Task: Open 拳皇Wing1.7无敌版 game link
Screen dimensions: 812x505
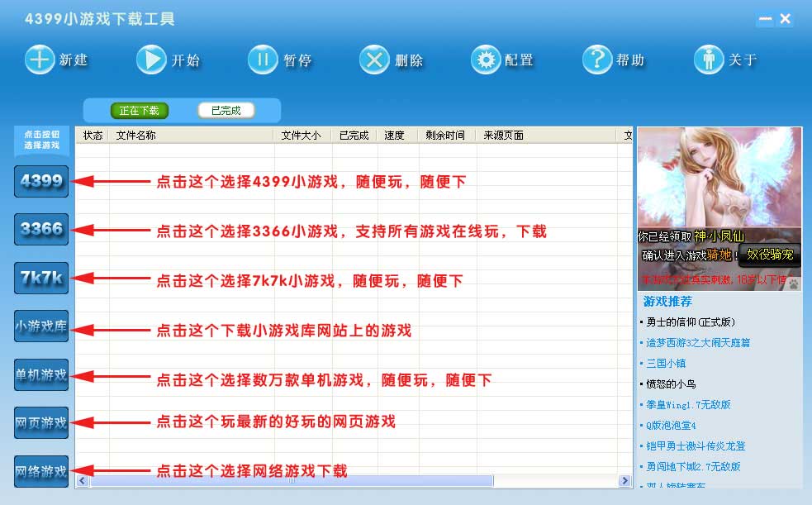Action: click(x=688, y=405)
